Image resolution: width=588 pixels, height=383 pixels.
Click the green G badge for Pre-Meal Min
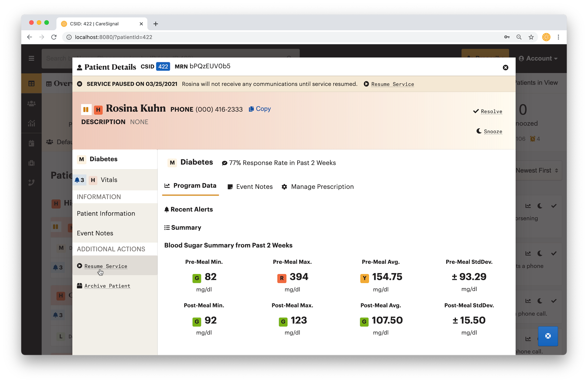(x=197, y=278)
